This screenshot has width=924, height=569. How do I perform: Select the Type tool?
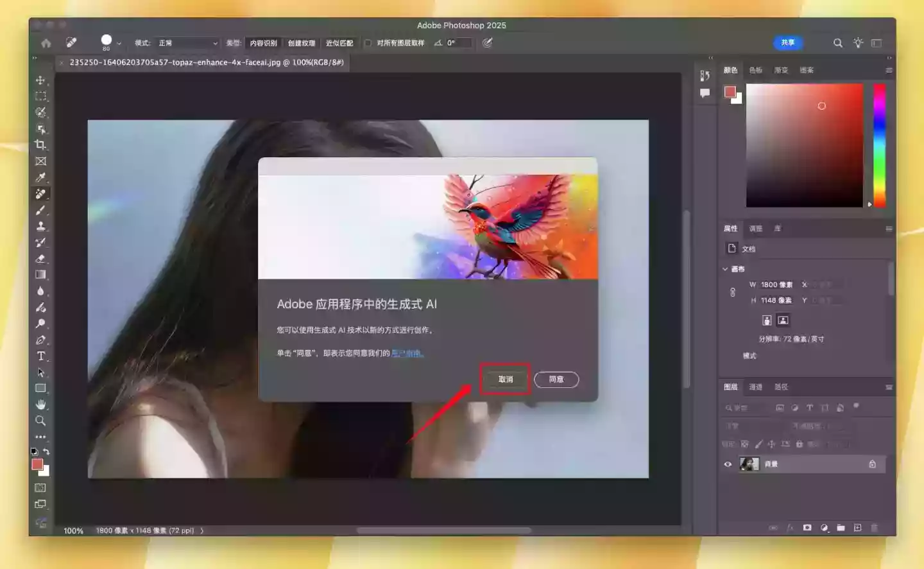click(40, 356)
